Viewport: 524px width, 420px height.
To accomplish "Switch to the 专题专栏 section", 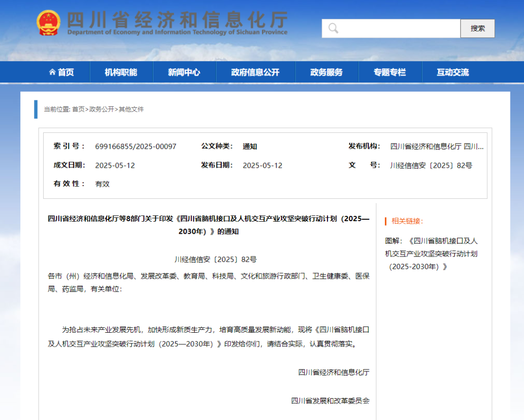I will tap(390, 72).
